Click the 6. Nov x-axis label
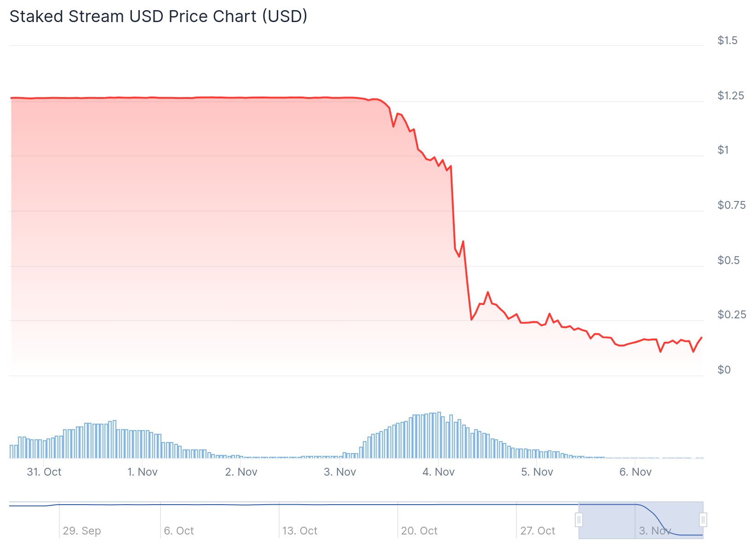Image resolution: width=756 pixels, height=552 pixels. pos(636,472)
